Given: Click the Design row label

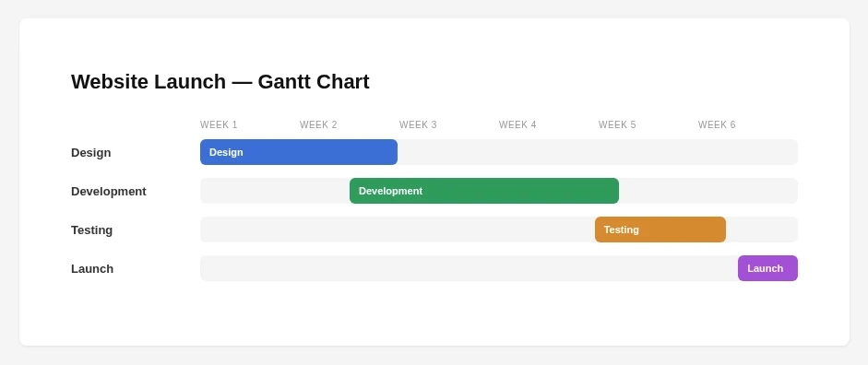Looking at the screenshot, I should click(x=90, y=153).
